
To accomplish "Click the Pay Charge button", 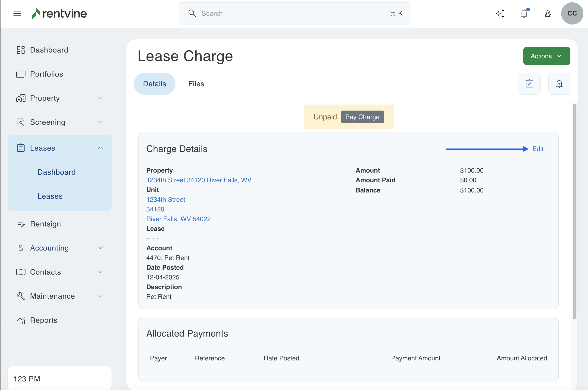I will pos(362,117).
